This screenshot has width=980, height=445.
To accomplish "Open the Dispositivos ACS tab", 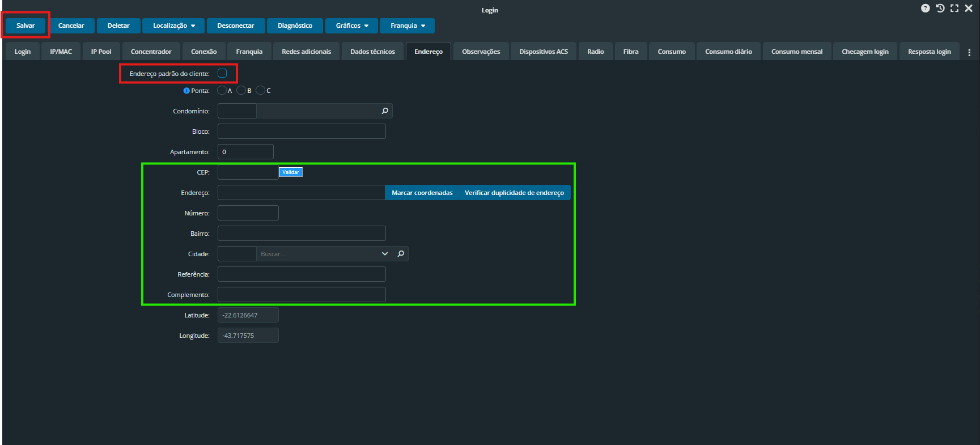I will [543, 52].
